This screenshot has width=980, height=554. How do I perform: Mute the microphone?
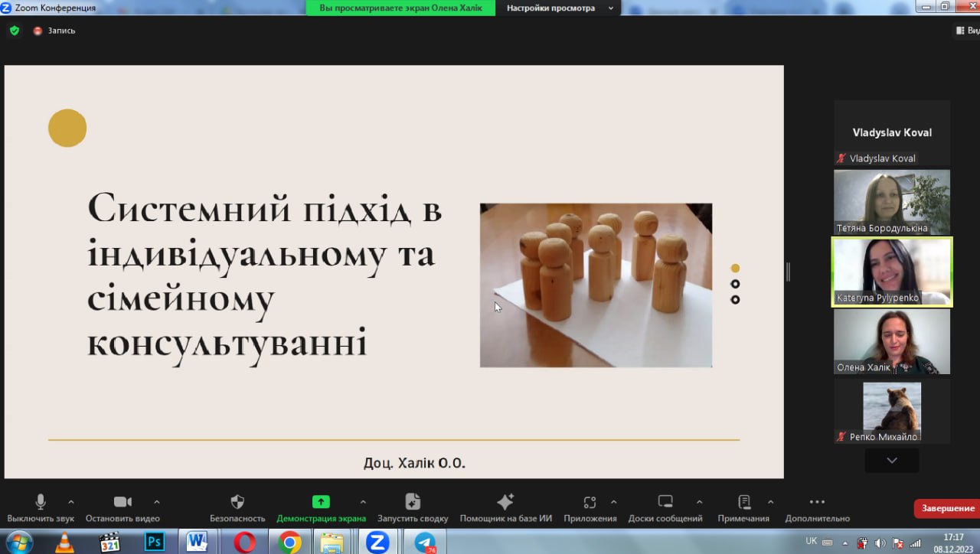pos(41,502)
